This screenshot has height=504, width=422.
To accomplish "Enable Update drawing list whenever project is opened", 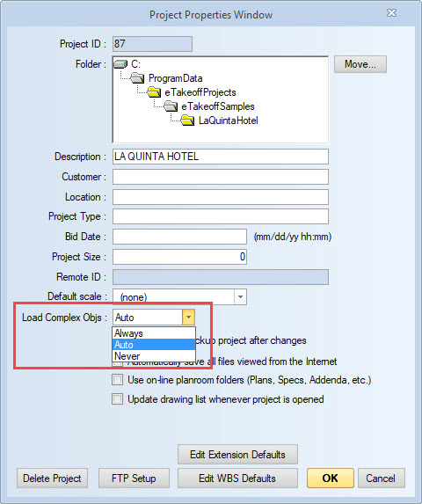I will pyautogui.click(x=117, y=399).
